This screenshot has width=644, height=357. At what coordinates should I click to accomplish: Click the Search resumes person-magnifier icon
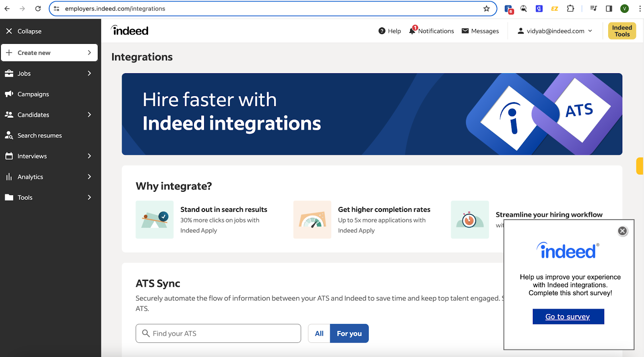pyautogui.click(x=9, y=135)
